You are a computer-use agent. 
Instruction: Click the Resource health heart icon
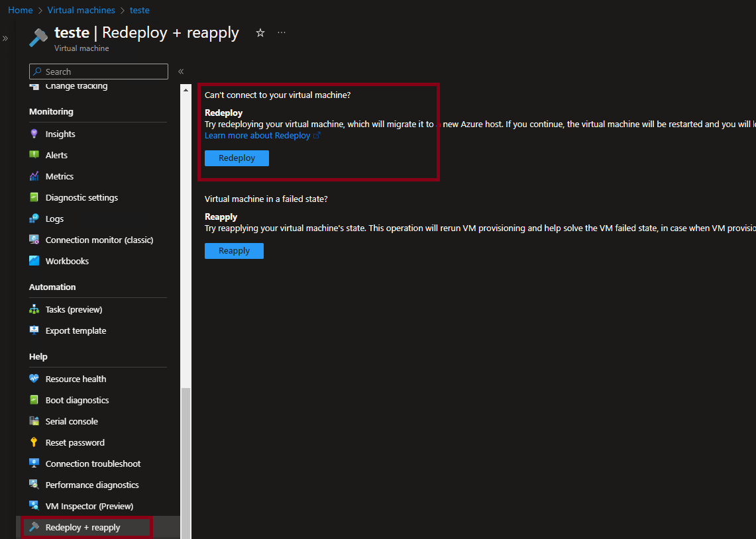point(34,379)
